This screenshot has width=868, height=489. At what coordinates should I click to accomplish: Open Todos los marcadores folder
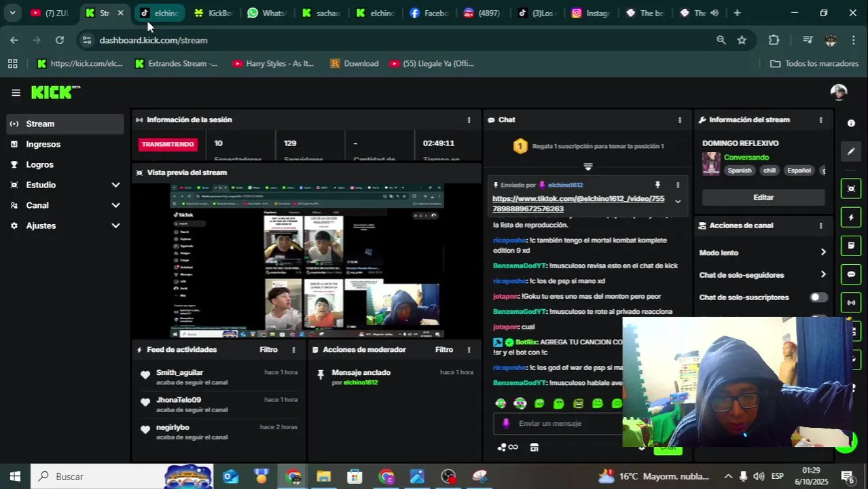point(814,64)
